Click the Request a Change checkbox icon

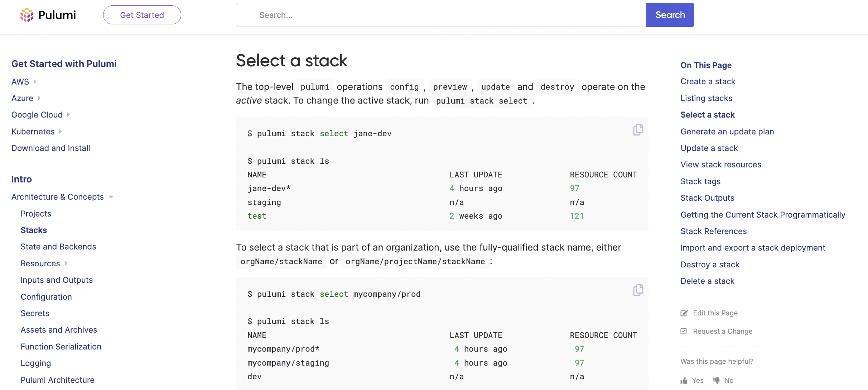684,331
